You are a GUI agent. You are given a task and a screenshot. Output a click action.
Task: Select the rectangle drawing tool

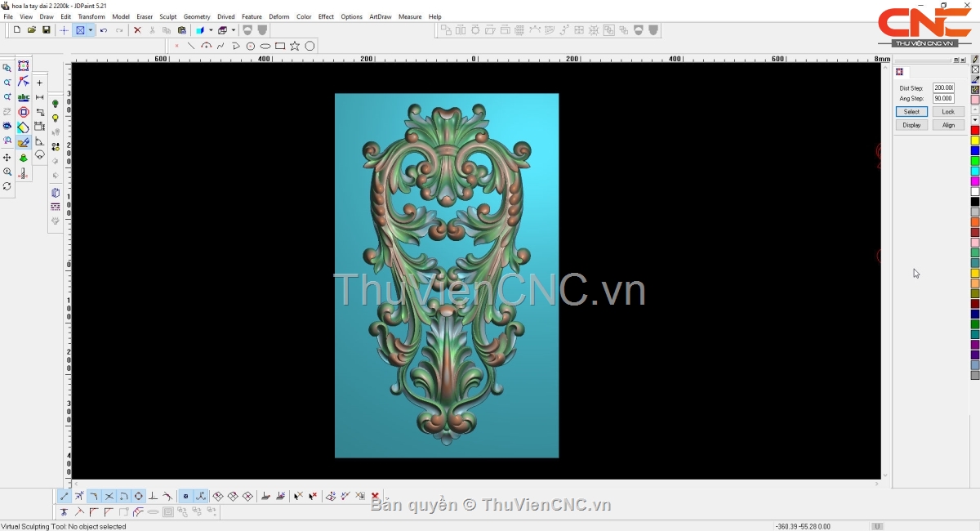click(280, 46)
